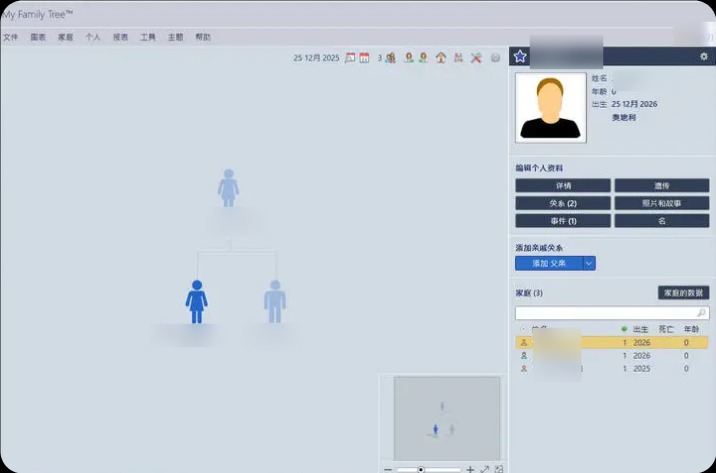Click the house home-person icon in toolbar

[441, 58]
